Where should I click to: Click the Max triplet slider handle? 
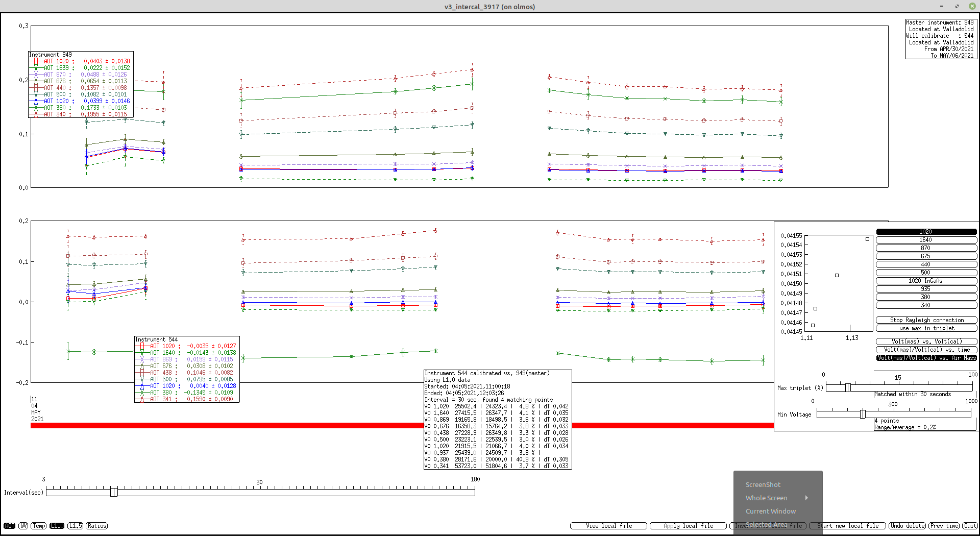tap(848, 387)
